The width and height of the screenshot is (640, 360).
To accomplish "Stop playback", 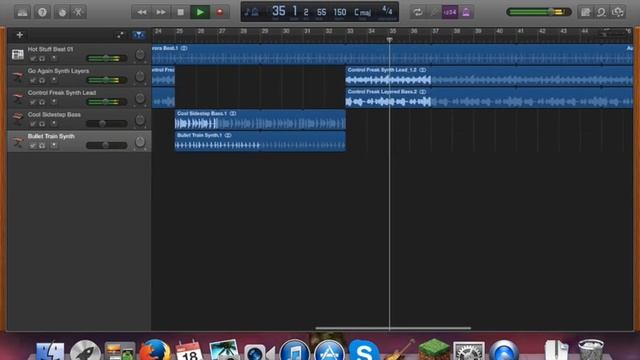I will pyautogui.click(x=180, y=12).
